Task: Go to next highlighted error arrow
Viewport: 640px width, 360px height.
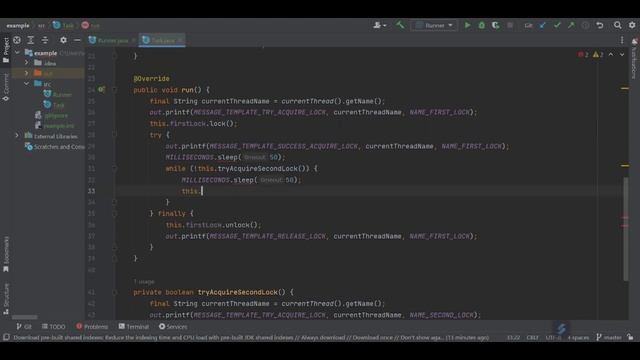Action: (x=622, y=54)
